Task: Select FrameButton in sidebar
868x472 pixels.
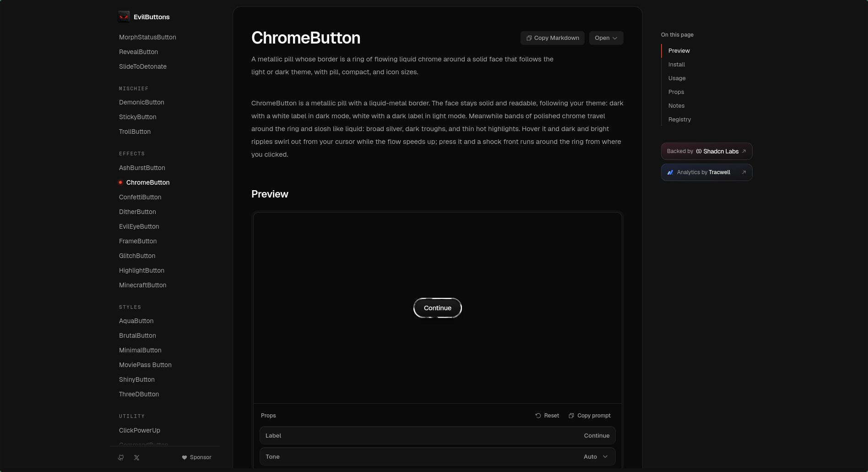Action: click(138, 241)
